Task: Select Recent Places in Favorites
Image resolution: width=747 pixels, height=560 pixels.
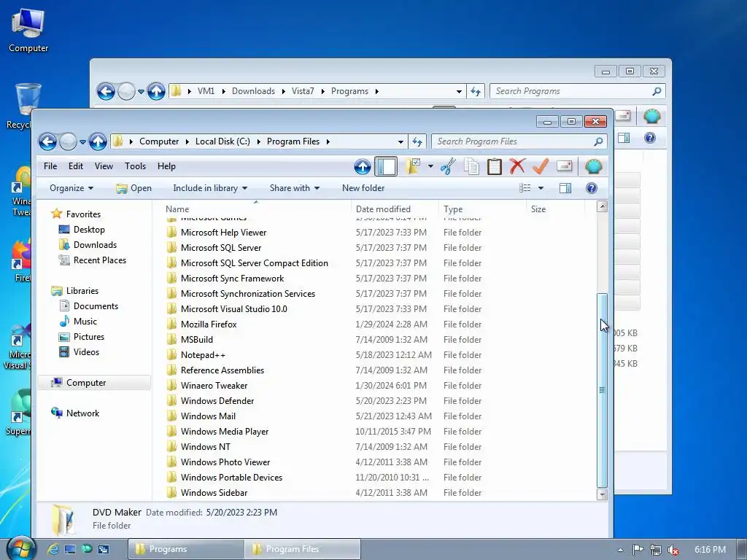Action: pyautogui.click(x=99, y=260)
